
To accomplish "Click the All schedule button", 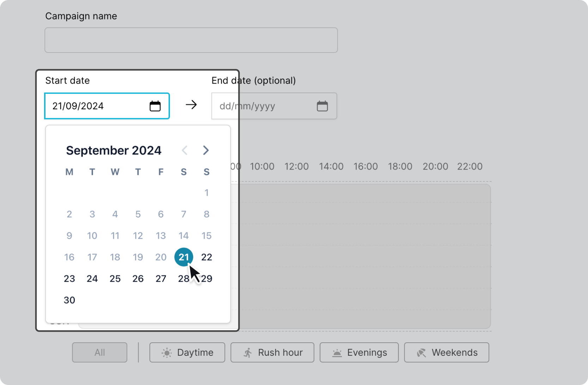I will 99,353.
